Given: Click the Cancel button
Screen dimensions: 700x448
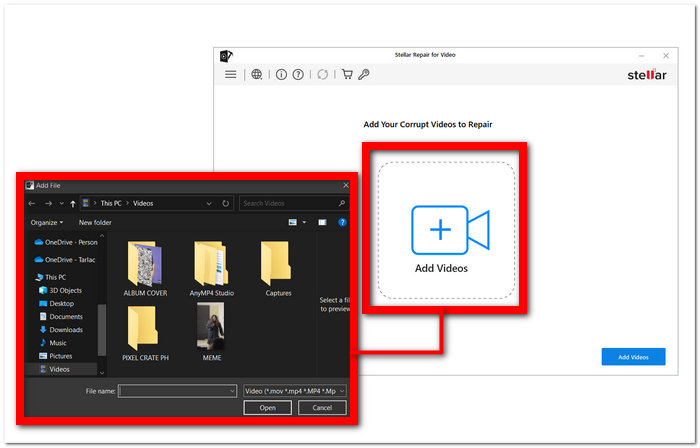Looking at the screenshot, I should coord(322,407).
